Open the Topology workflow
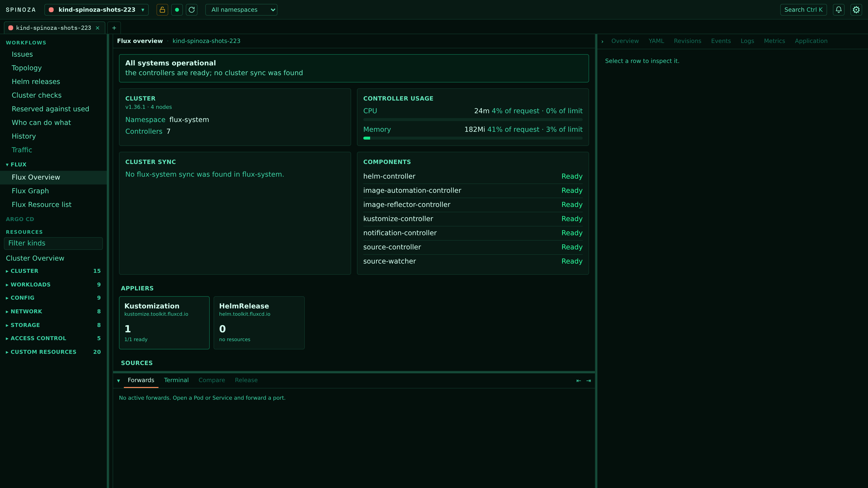Screen dimensions: 868x488 [x=53, y=68]
